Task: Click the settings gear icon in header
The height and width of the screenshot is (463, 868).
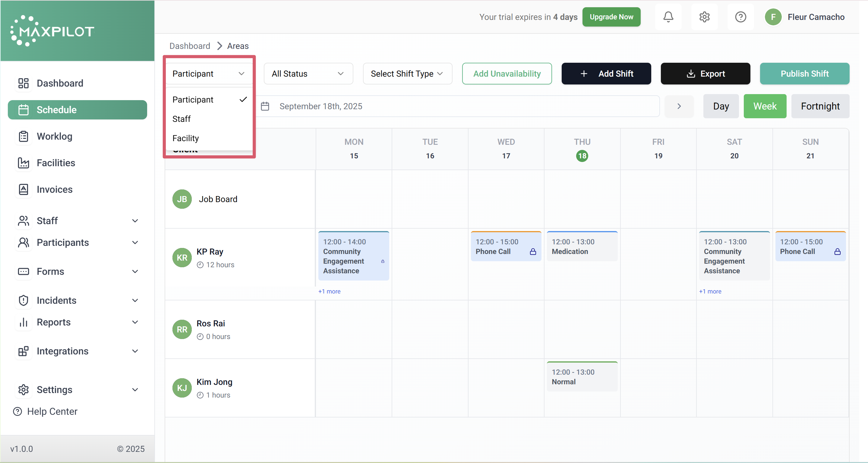Action: click(704, 17)
